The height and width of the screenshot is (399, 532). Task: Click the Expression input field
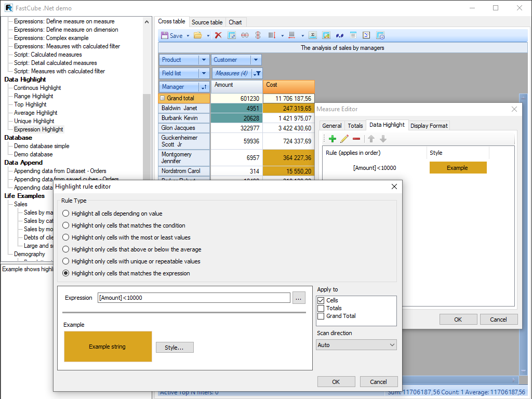[x=194, y=298]
